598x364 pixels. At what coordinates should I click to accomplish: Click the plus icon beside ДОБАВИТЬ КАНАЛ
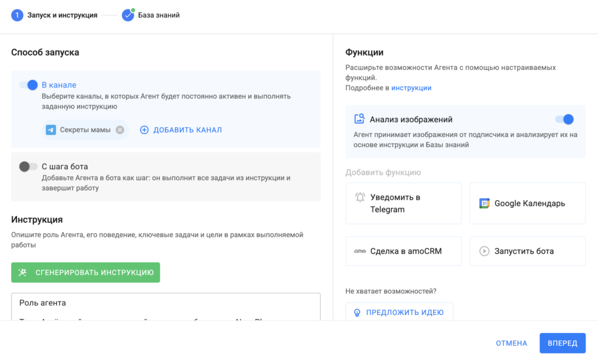(144, 130)
